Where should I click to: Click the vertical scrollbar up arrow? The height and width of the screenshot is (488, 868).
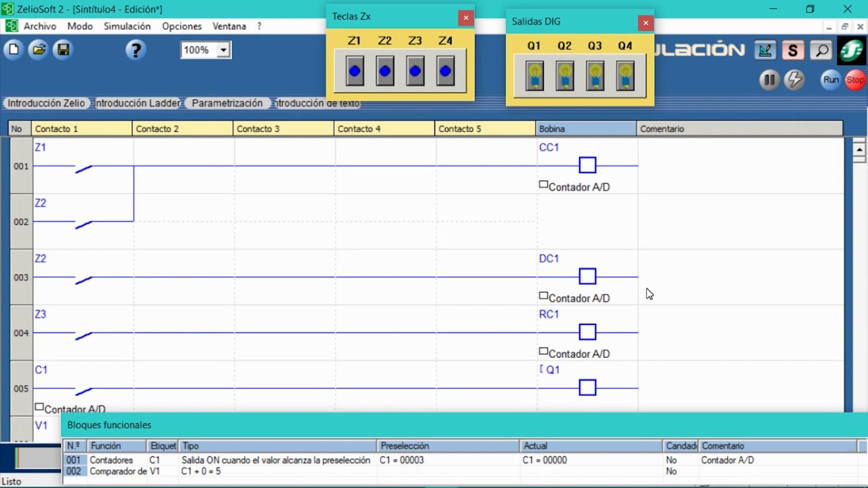click(x=859, y=149)
